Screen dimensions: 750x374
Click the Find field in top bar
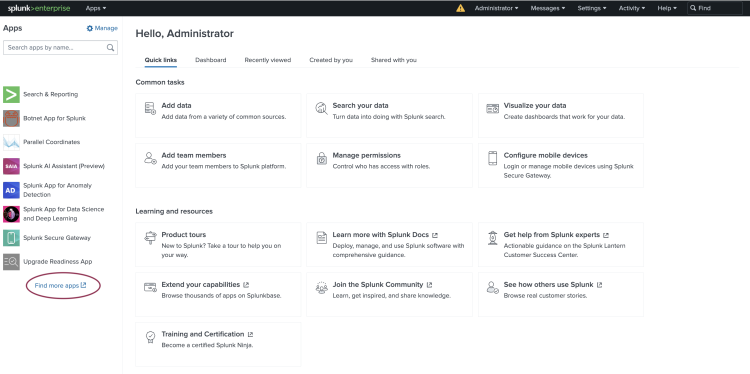click(715, 8)
